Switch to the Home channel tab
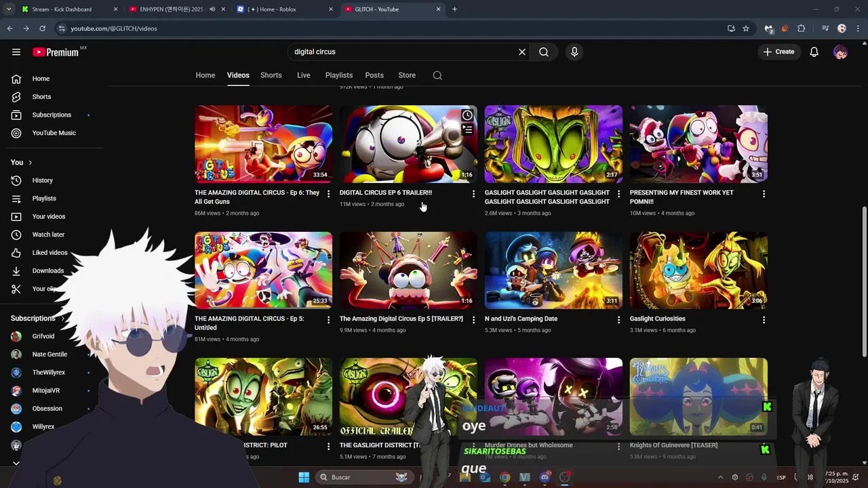 (205, 75)
